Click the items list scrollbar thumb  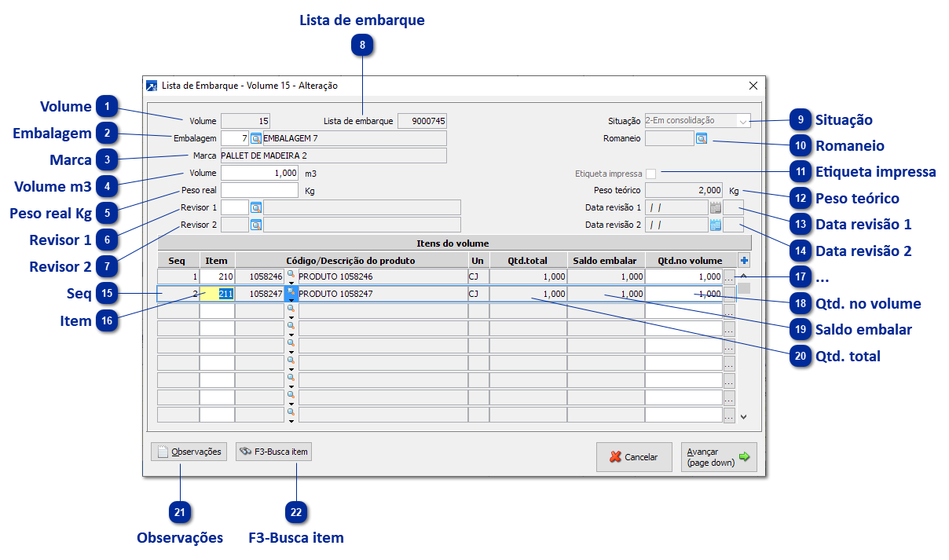point(744,288)
